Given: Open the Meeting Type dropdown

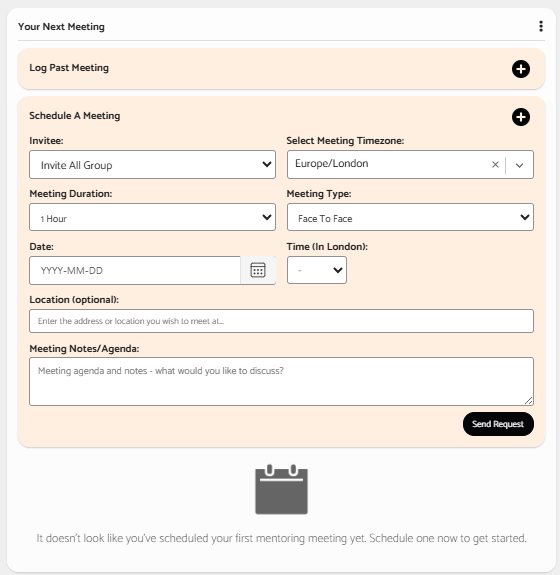Looking at the screenshot, I should (410, 217).
